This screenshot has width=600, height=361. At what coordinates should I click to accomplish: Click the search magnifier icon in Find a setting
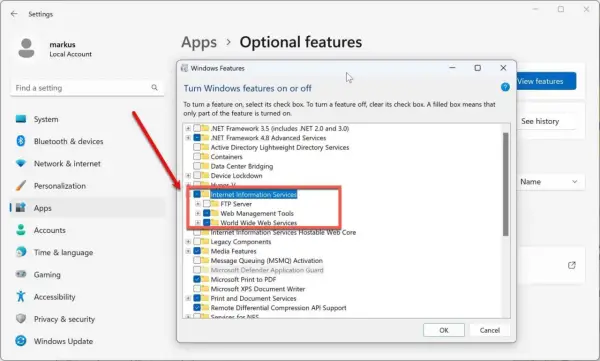pos(154,88)
